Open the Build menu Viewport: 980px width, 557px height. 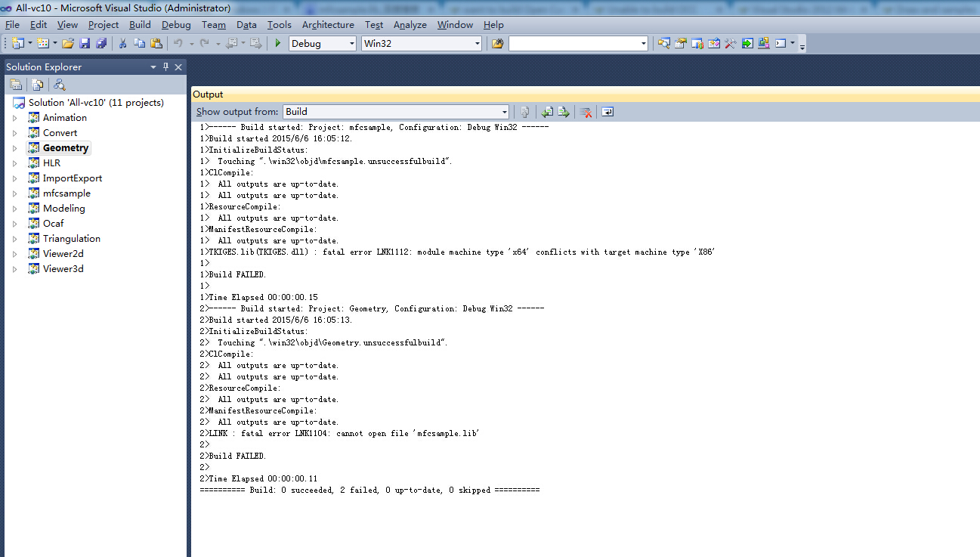pyautogui.click(x=140, y=25)
